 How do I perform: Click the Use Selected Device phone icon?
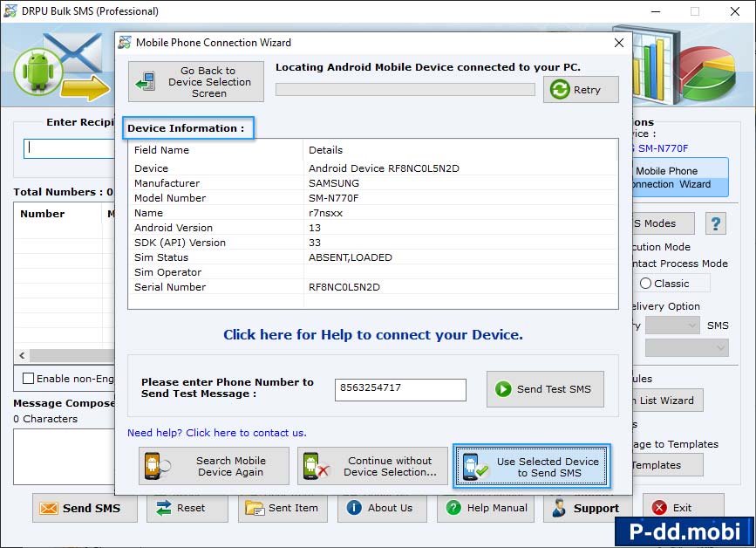pyautogui.click(x=475, y=467)
